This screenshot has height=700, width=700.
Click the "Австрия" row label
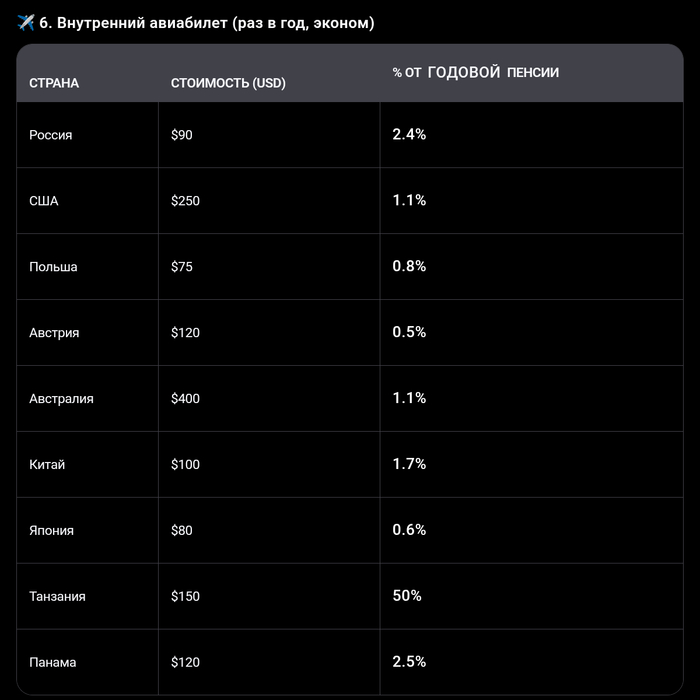(x=54, y=333)
